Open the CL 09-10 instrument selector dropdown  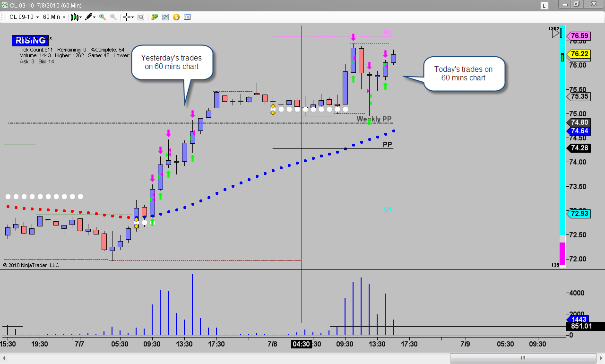click(x=24, y=17)
